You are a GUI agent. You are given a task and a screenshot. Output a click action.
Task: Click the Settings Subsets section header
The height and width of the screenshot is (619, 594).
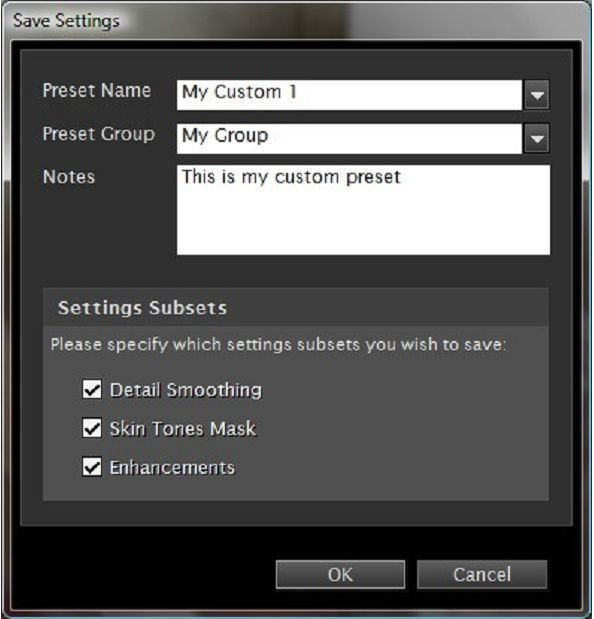(x=142, y=308)
